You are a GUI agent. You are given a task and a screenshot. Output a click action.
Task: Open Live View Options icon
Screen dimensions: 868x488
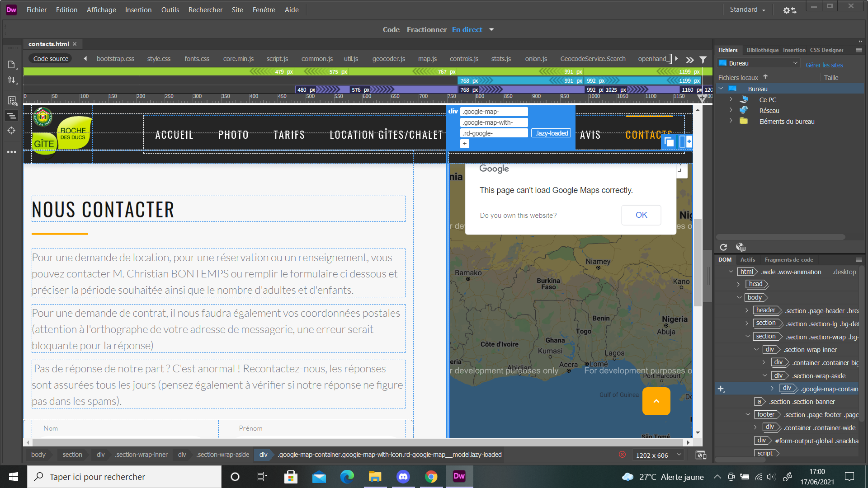(12, 100)
